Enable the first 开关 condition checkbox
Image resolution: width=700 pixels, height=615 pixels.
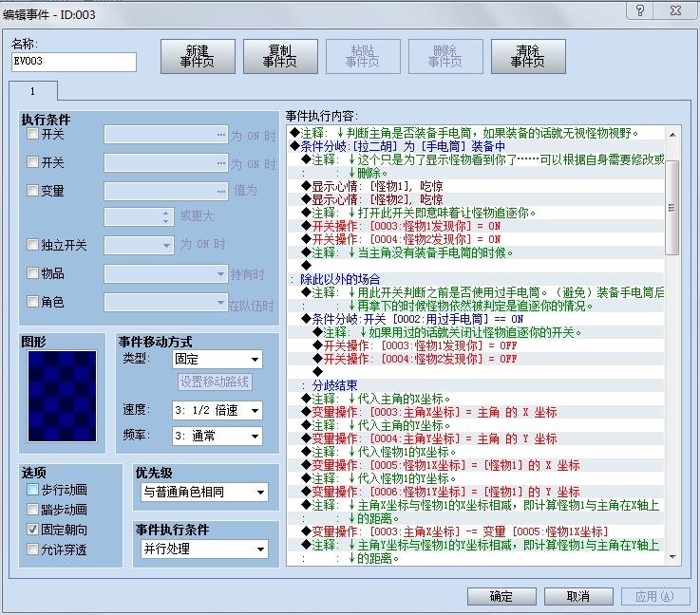click(x=32, y=134)
